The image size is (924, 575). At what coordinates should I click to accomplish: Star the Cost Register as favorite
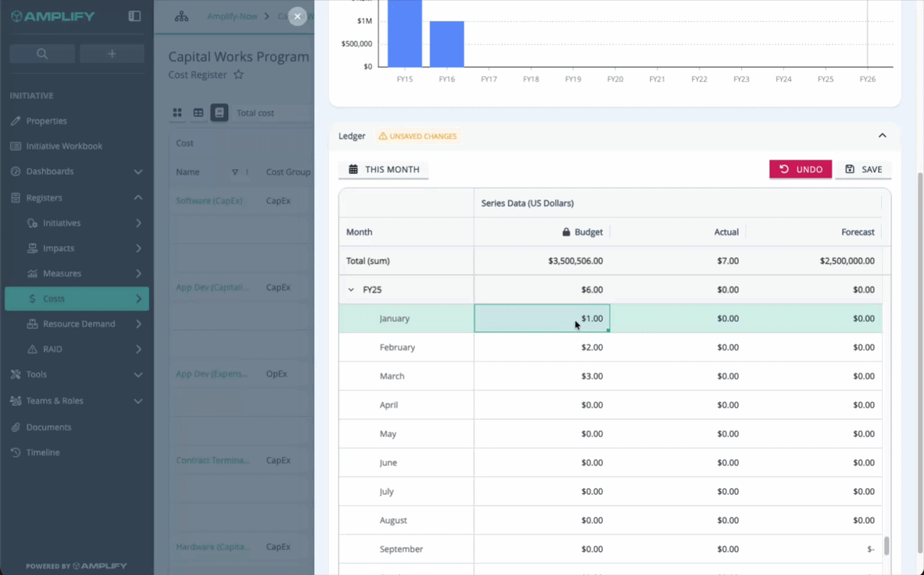tap(238, 75)
